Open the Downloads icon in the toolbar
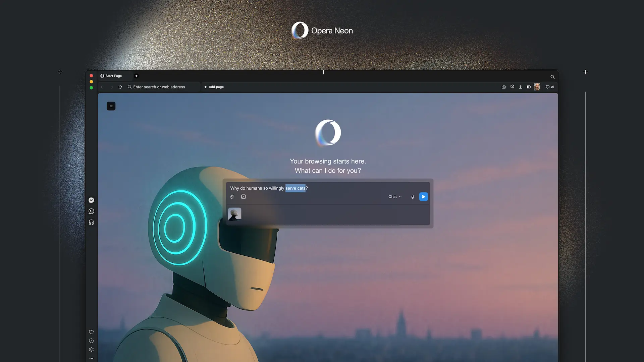This screenshot has height=362, width=644. (521, 87)
